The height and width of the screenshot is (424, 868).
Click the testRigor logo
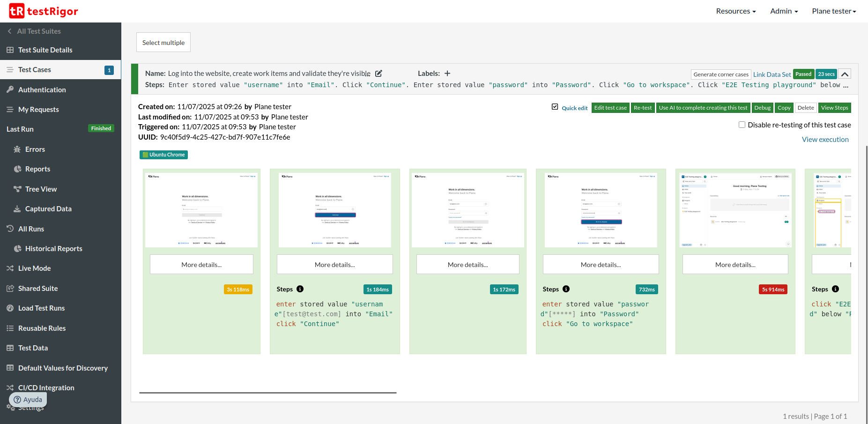point(44,11)
